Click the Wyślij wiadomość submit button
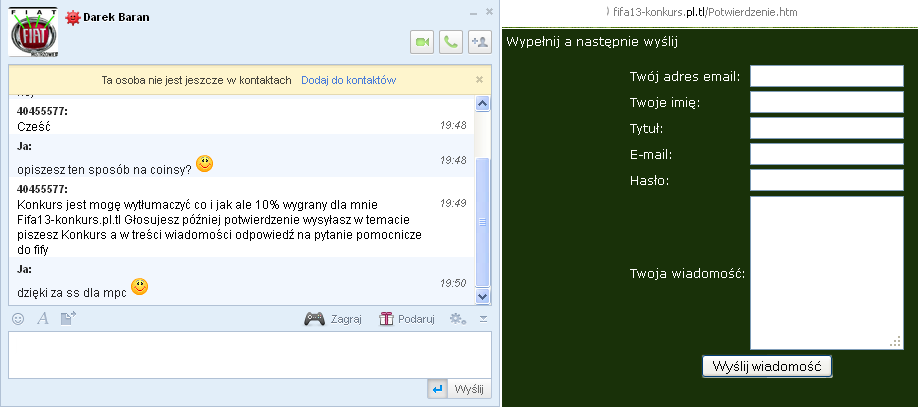Screen dimensions: 918x407 pyautogui.click(x=767, y=367)
